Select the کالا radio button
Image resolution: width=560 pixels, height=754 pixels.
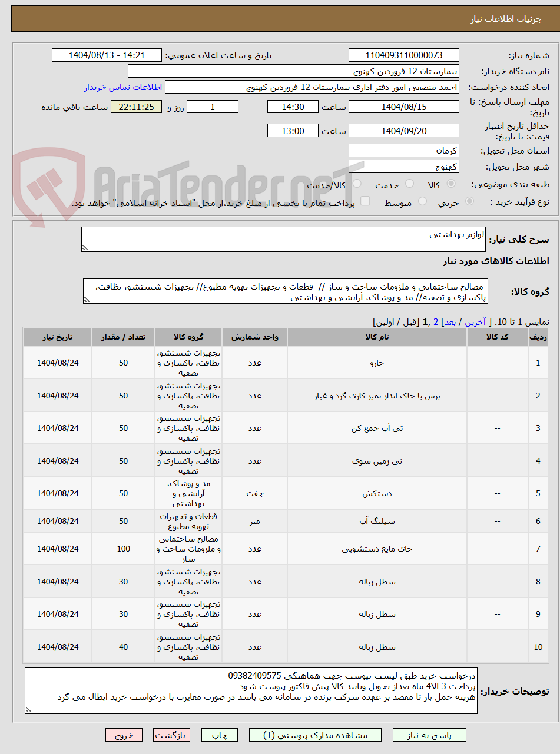(452, 185)
